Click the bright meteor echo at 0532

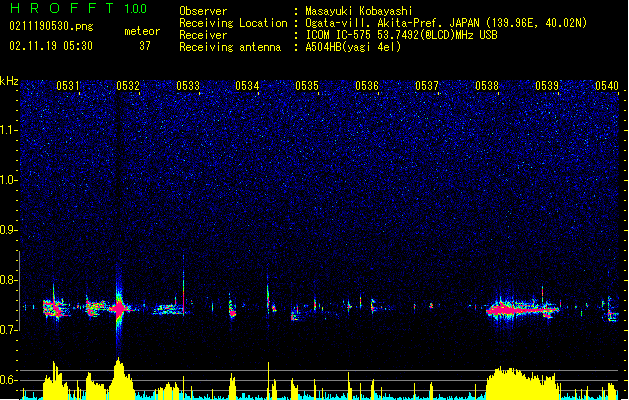[x=119, y=309]
